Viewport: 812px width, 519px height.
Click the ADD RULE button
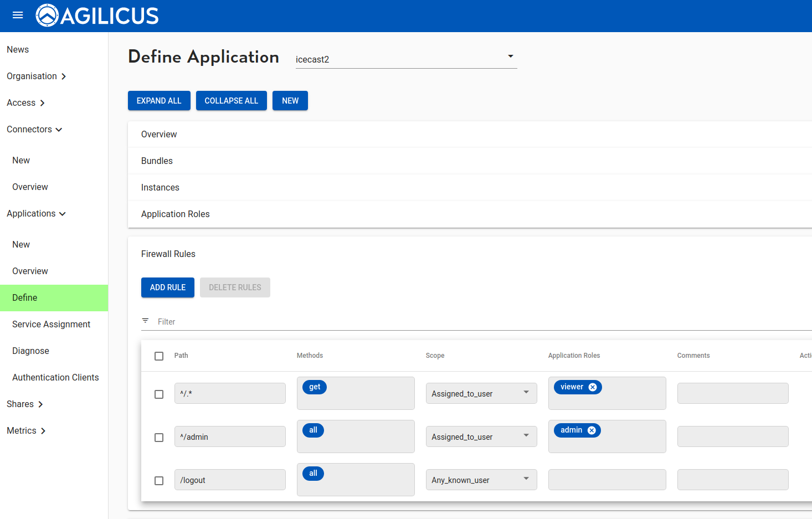coord(168,287)
